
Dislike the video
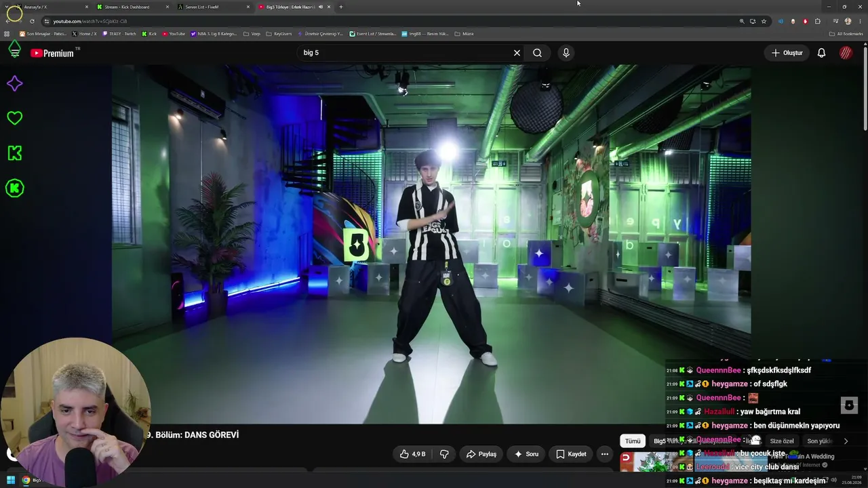point(444,454)
